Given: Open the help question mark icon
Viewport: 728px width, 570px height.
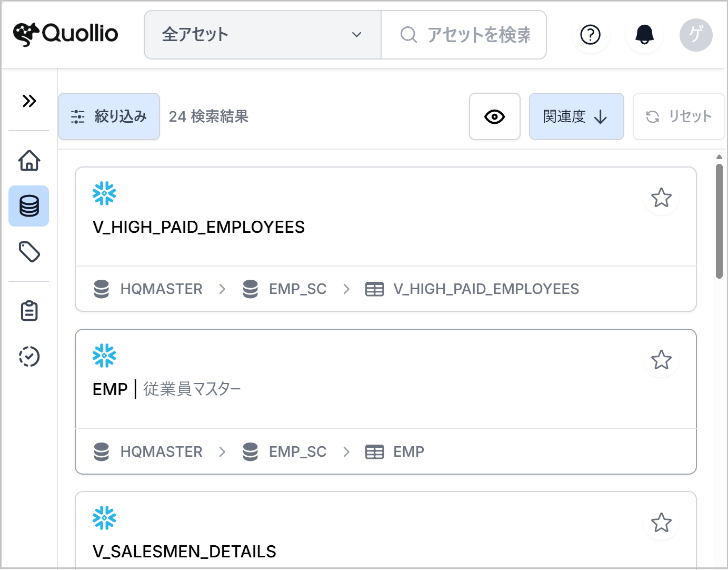Looking at the screenshot, I should click(x=591, y=35).
